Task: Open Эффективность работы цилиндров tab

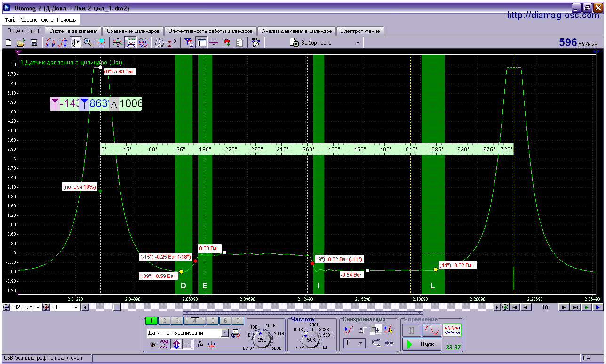Action: (x=211, y=31)
